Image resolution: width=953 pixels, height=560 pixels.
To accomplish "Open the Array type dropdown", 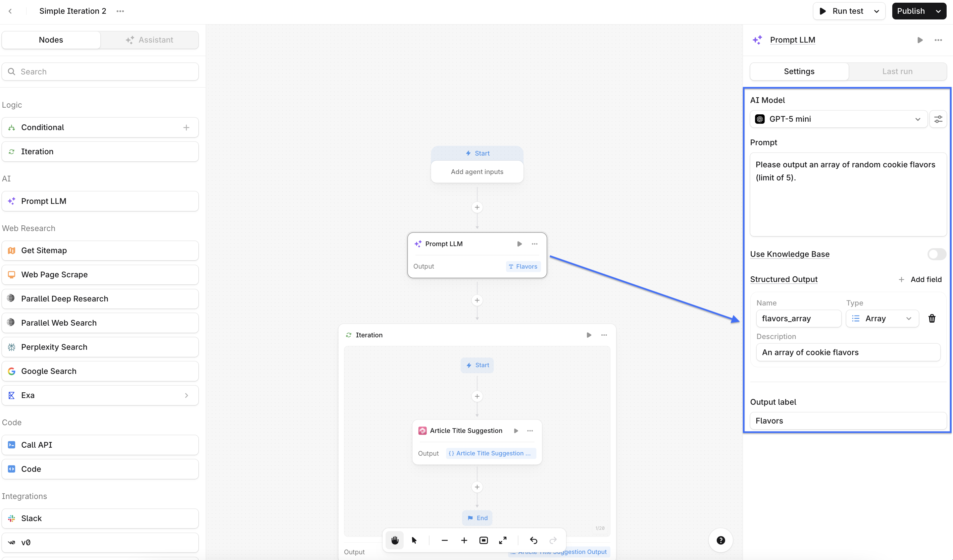I will pyautogui.click(x=882, y=319).
